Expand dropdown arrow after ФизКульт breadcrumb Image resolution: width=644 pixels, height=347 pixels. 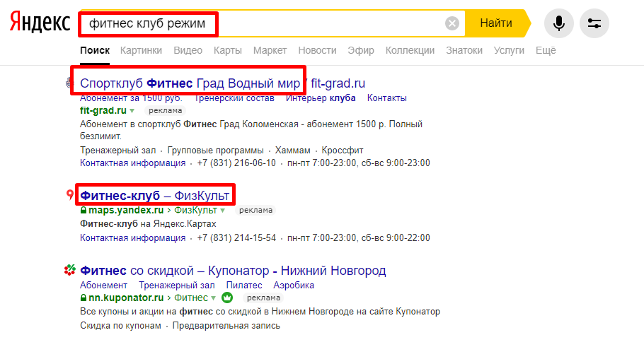[223, 211]
